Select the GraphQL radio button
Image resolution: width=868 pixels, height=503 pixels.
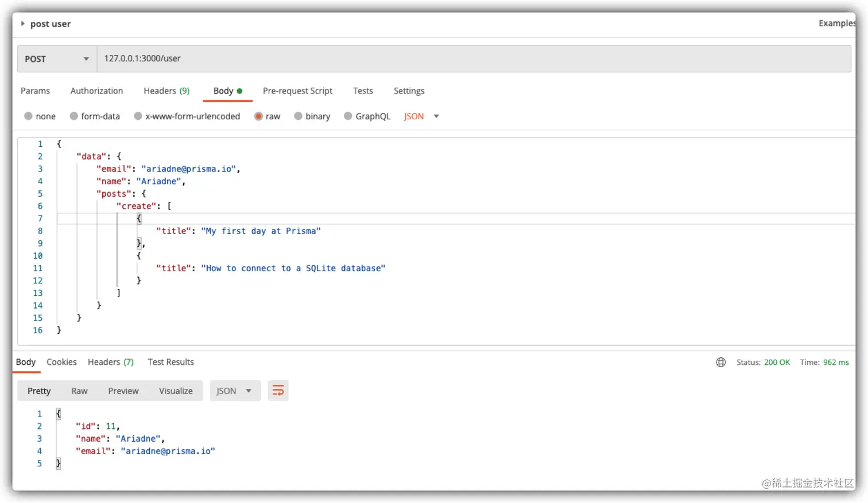tap(348, 116)
